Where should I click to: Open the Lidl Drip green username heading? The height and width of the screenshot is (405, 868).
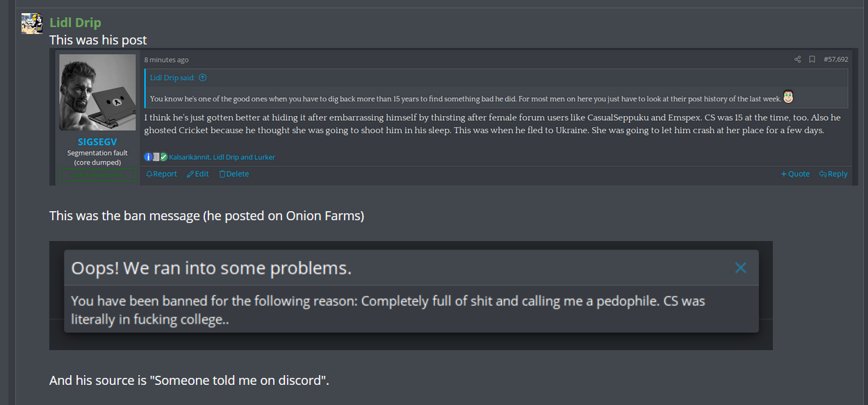[x=75, y=23]
